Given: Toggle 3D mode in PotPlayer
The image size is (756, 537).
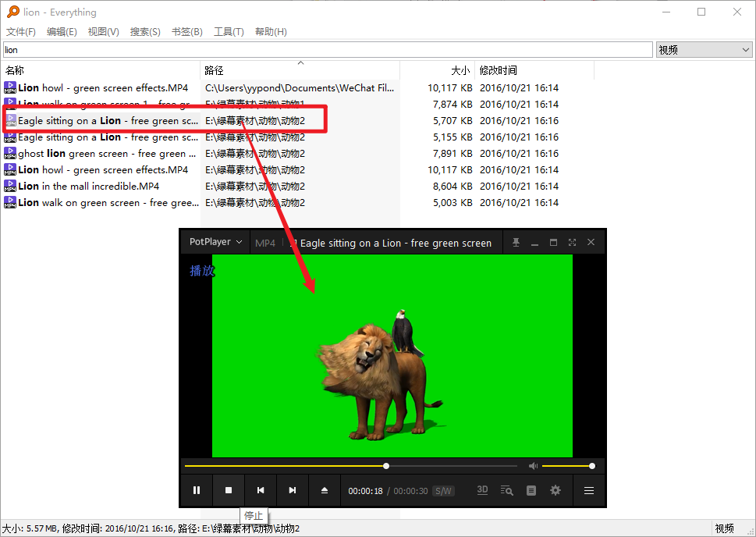Looking at the screenshot, I should click(482, 490).
